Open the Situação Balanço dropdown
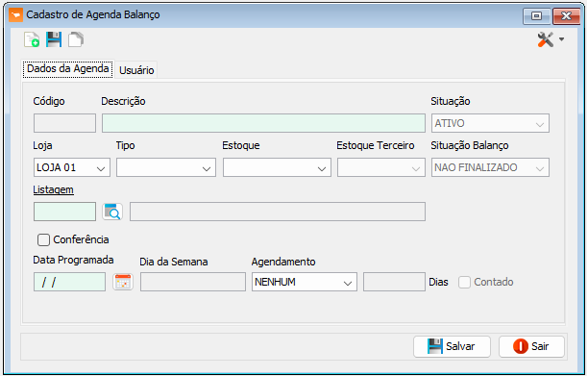The height and width of the screenshot is (376, 588). (x=490, y=167)
